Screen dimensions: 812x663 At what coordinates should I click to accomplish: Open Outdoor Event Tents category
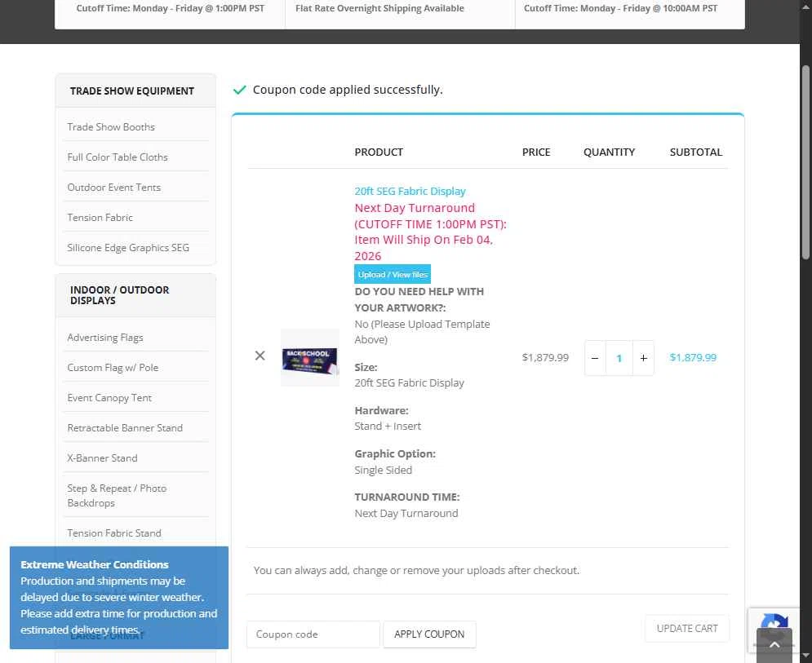point(114,188)
